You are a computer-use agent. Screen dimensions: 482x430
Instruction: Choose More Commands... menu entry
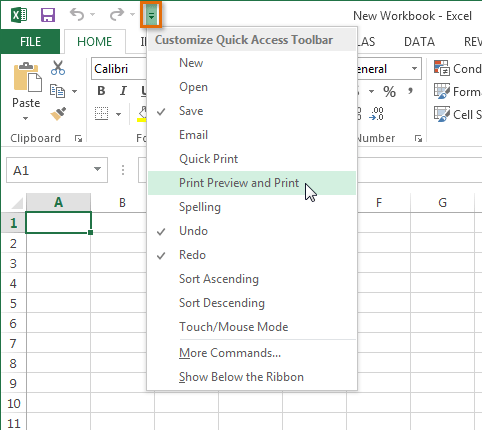(252, 353)
